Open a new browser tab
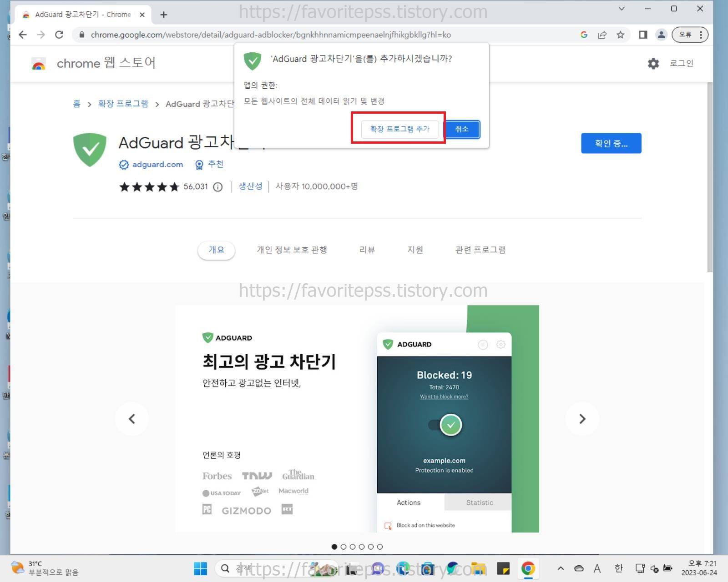Image resolution: width=728 pixels, height=582 pixels. coord(164,15)
